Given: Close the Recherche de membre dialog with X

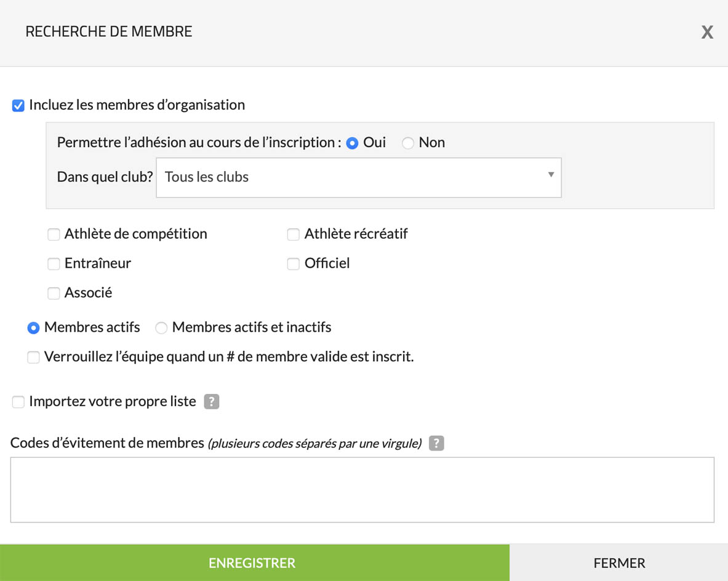Looking at the screenshot, I should [x=707, y=33].
